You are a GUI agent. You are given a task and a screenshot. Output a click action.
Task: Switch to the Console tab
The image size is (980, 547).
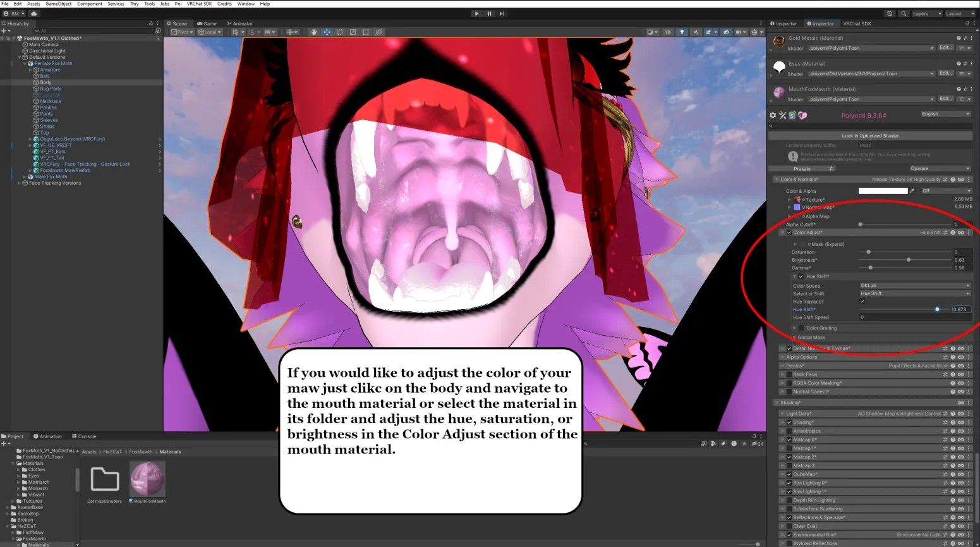pos(85,436)
